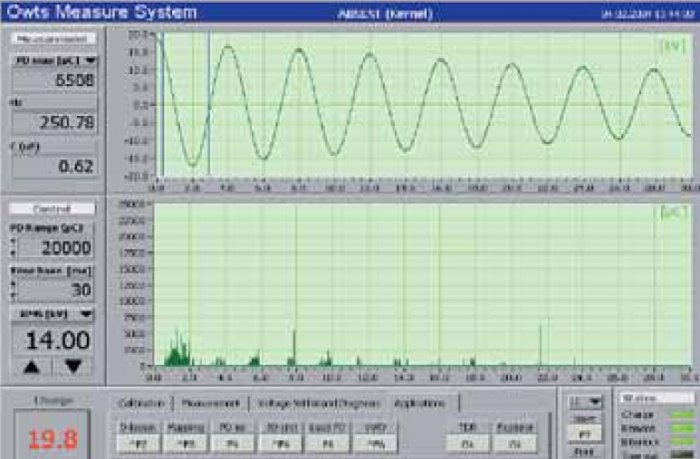Decrease voltage with the down arrow
The image size is (700, 459).
coord(73,367)
